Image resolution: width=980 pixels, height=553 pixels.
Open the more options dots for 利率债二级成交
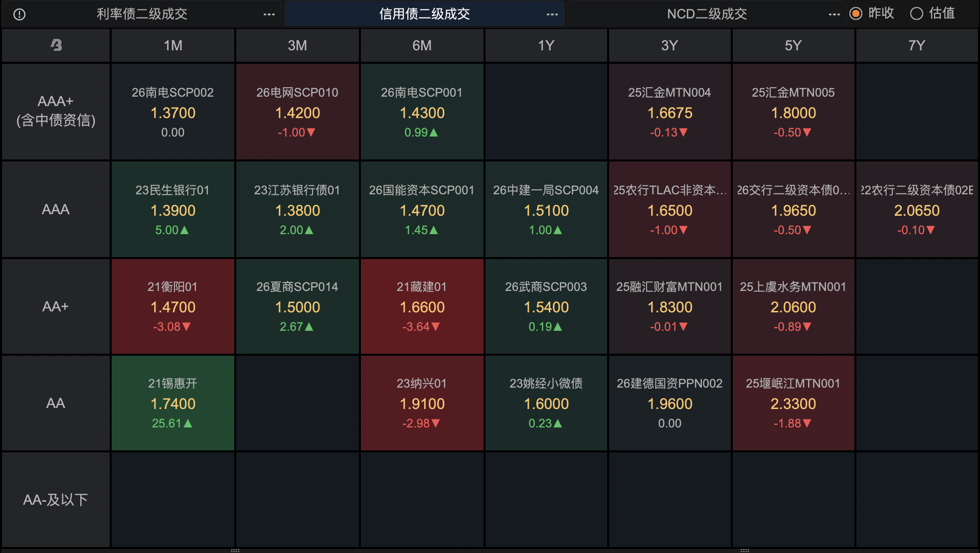click(x=269, y=14)
